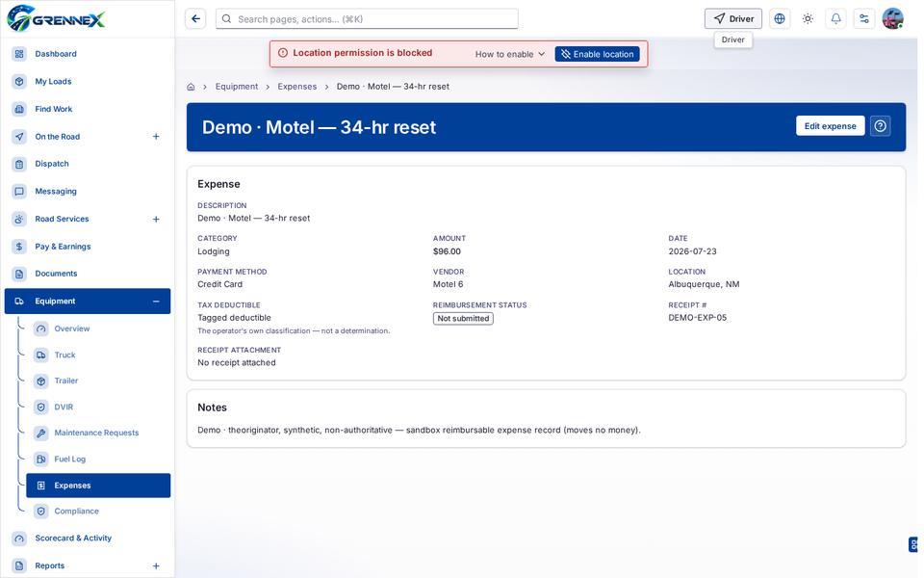Open the notifications bell
Screen dimensions: 924x578
click(835, 19)
